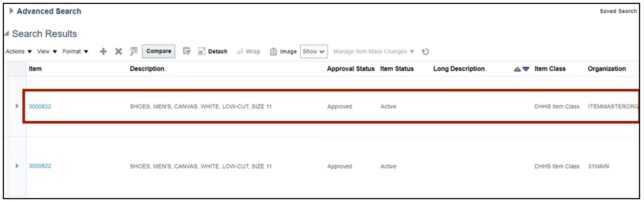Open the Actions menu
This screenshot has height=202, width=644.
(19, 51)
